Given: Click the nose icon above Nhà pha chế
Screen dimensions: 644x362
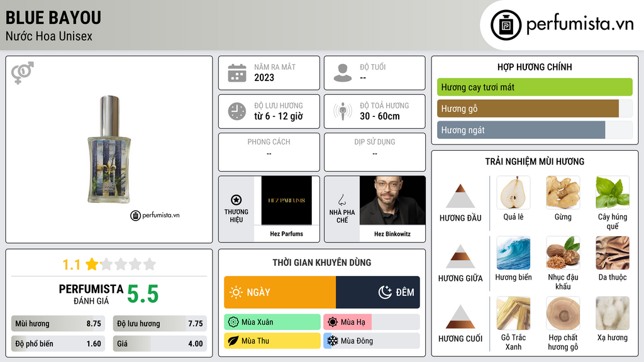Looking at the screenshot, I should click(341, 200).
